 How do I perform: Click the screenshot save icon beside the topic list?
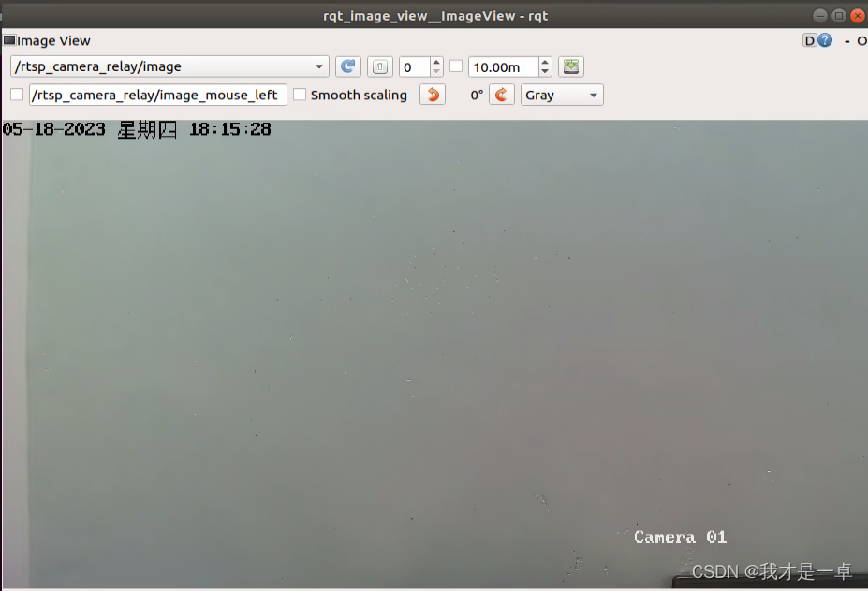(x=379, y=66)
